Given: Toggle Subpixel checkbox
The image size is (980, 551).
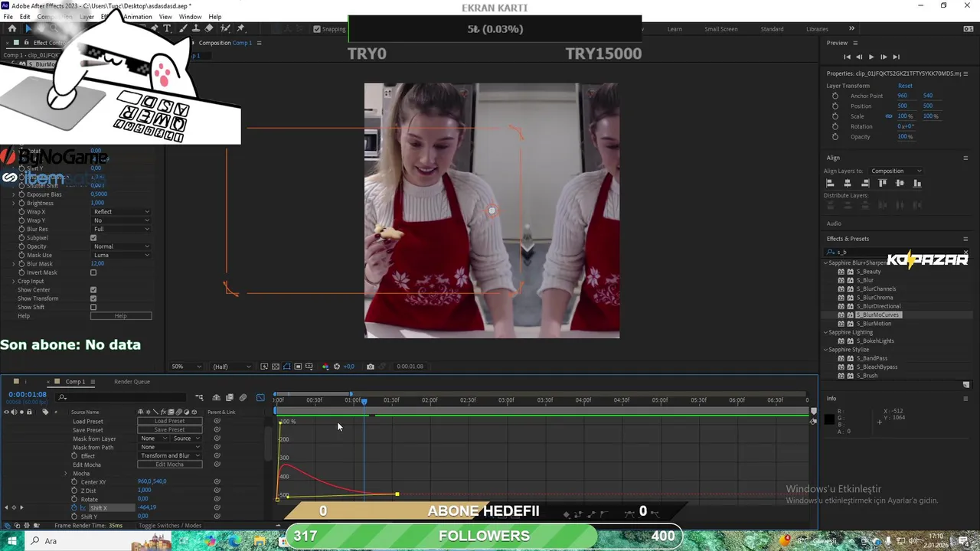Looking at the screenshot, I should coord(93,238).
